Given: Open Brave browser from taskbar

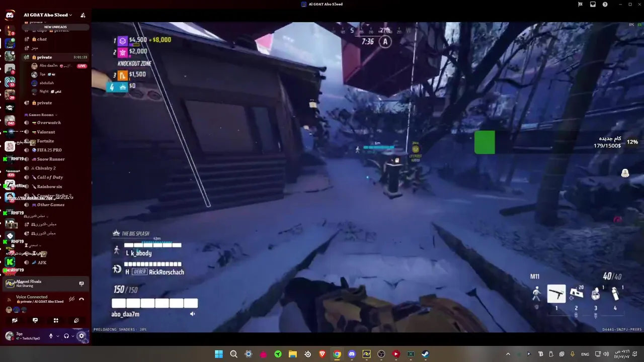Looking at the screenshot, I should [x=322, y=354].
